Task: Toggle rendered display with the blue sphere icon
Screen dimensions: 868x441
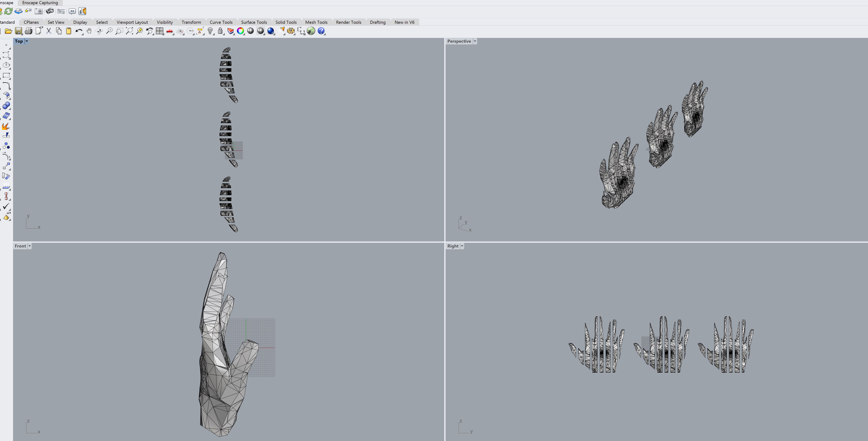Action: [x=271, y=31]
